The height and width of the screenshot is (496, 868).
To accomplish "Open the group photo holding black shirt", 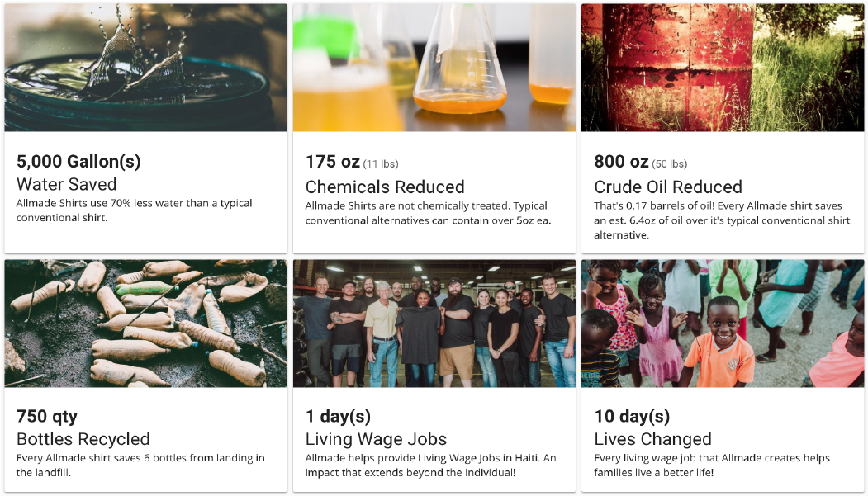I will 434,324.
